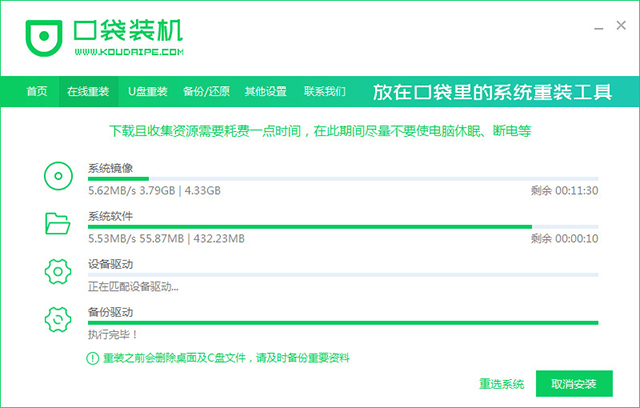
Task: Close the 口袋装机 window
Action: 621,25
